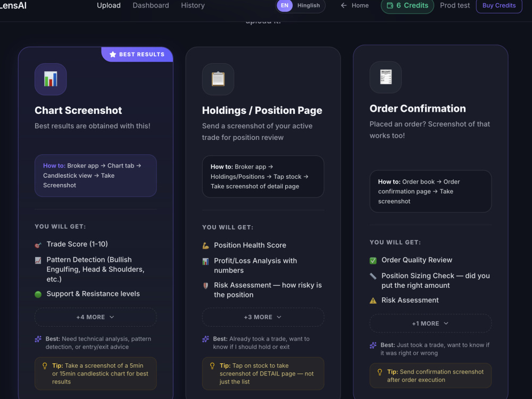
Task: Click 'Order Quality Review' text
Action: pyautogui.click(x=417, y=260)
